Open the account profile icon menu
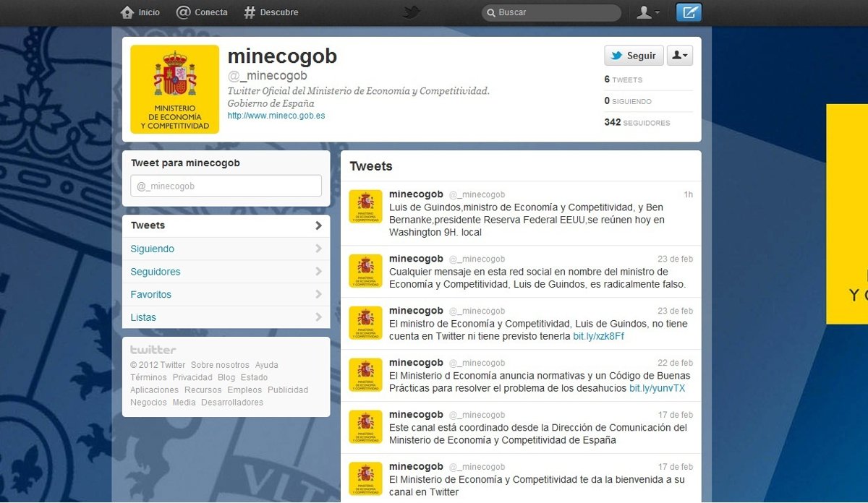Screen dimensions: 868x503 click(647, 12)
